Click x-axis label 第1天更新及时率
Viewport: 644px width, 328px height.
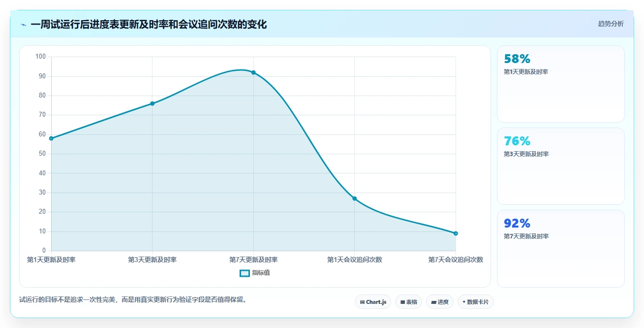(x=51, y=260)
